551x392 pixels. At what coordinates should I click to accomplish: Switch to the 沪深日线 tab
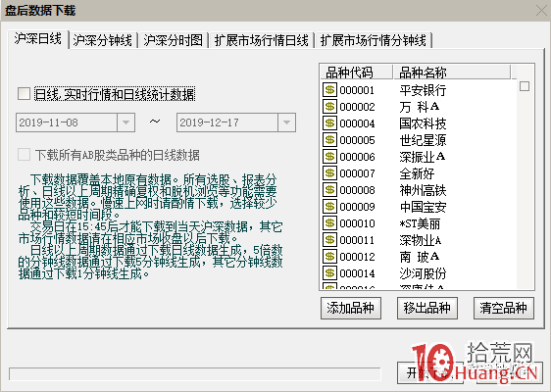(x=38, y=39)
